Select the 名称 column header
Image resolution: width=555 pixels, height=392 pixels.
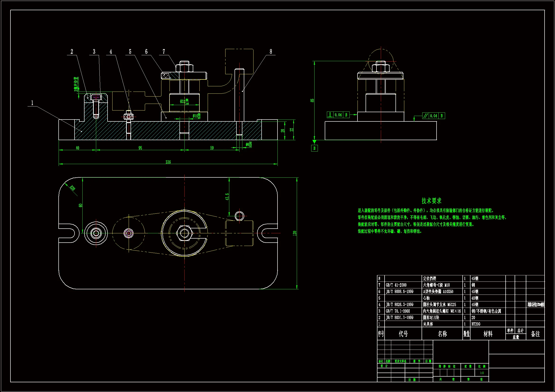click(x=442, y=334)
